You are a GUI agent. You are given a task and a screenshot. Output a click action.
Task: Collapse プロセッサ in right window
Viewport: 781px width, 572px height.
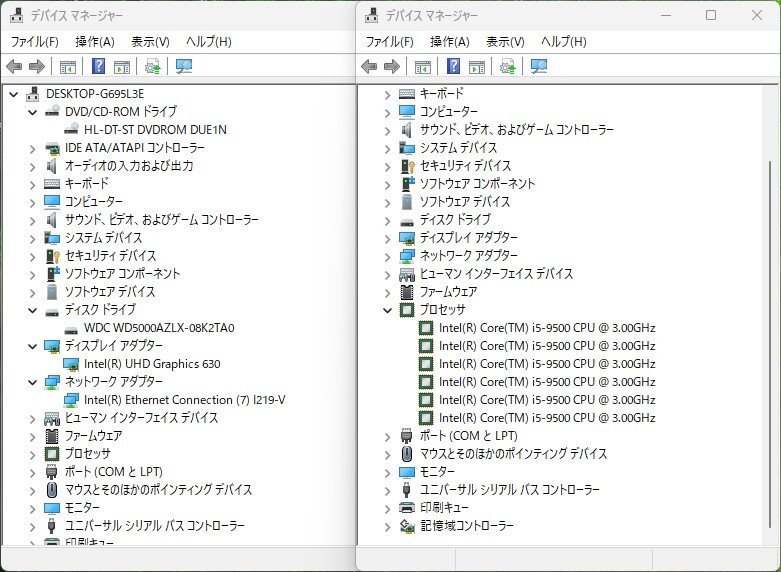[388, 310]
